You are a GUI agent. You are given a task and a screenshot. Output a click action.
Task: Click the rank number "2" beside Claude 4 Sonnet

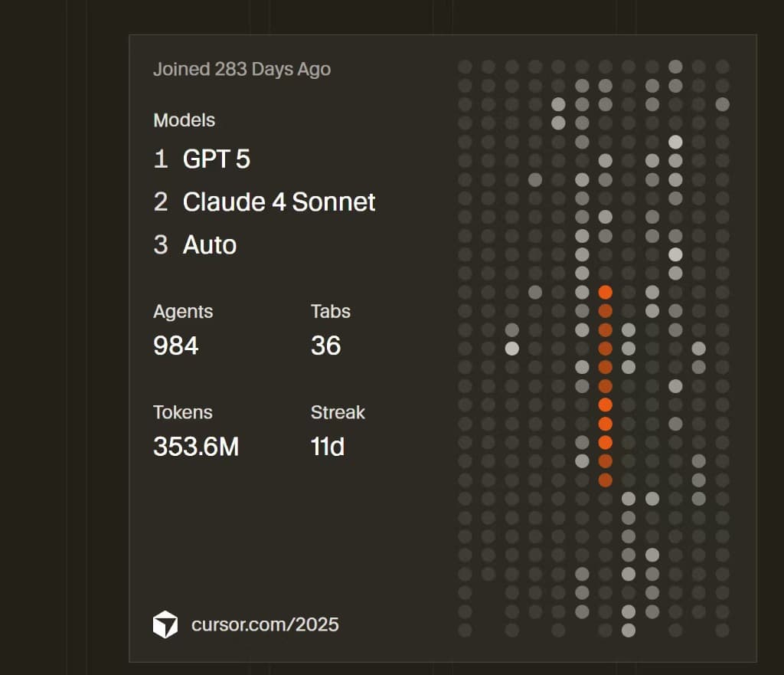tap(161, 202)
